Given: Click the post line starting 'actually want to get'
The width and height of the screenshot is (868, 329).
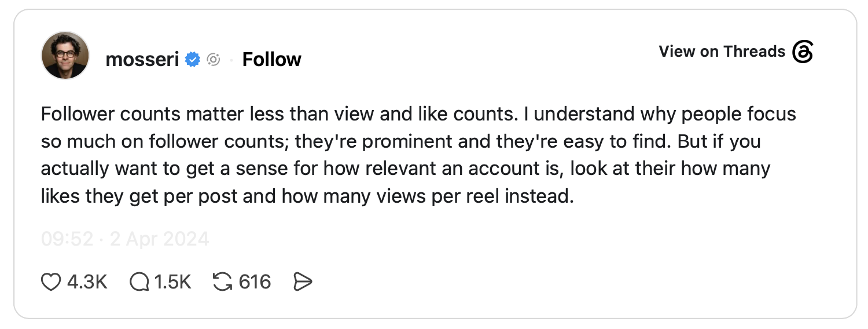Looking at the screenshot, I should pos(406,169).
